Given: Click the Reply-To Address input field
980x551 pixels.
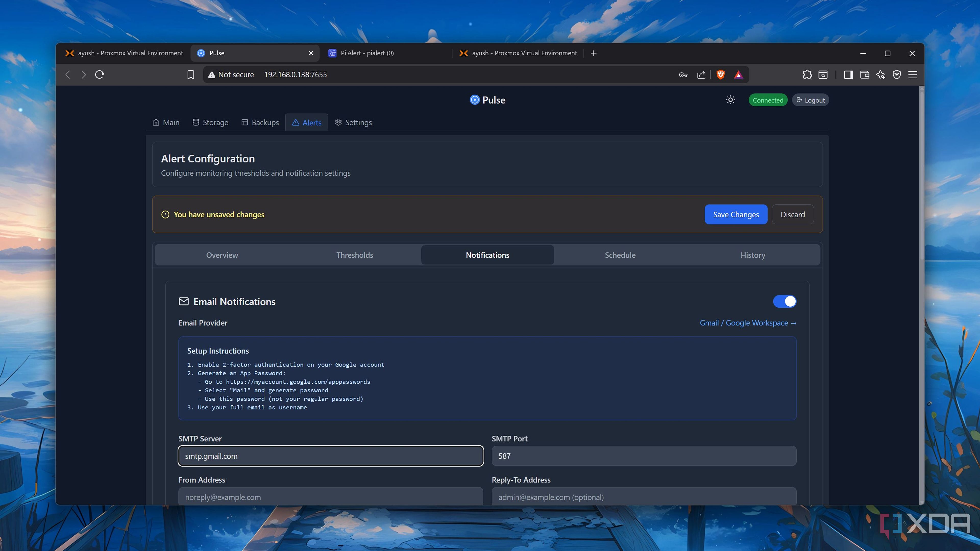Looking at the screenshot, I should coord(644,496).
